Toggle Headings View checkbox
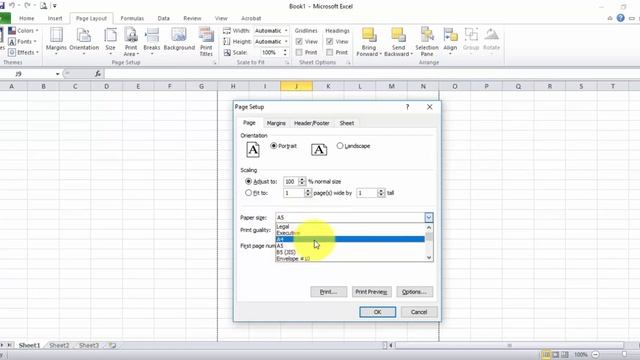 tap(330, 42)
